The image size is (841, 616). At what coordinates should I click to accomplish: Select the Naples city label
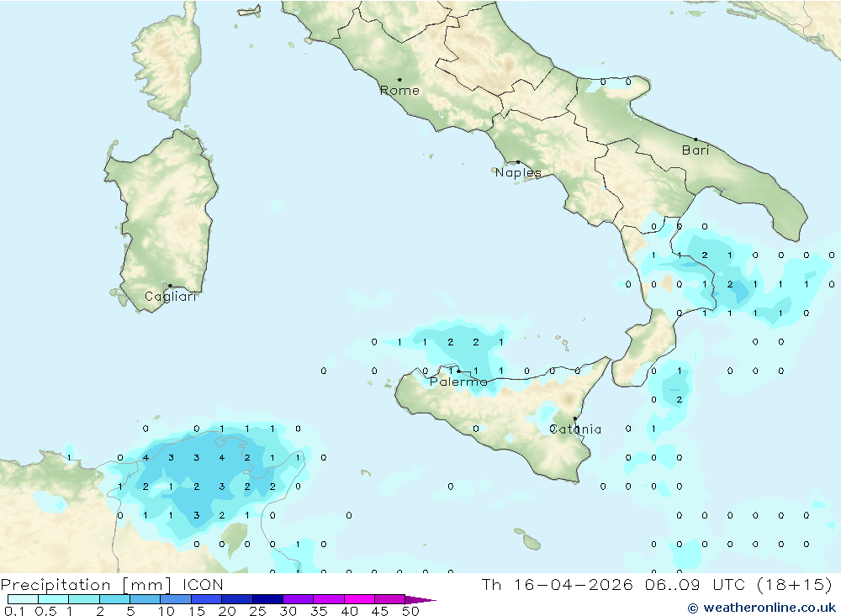pyautogui.click(x=518, y=172)
